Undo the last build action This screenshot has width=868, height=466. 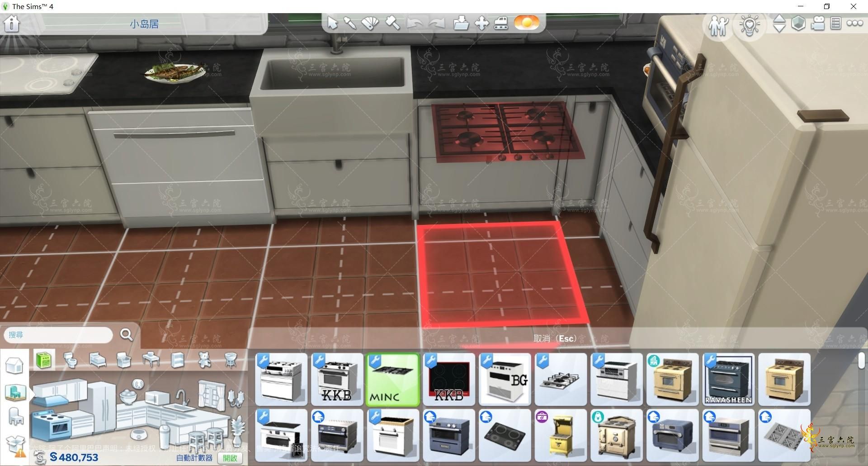414,23
